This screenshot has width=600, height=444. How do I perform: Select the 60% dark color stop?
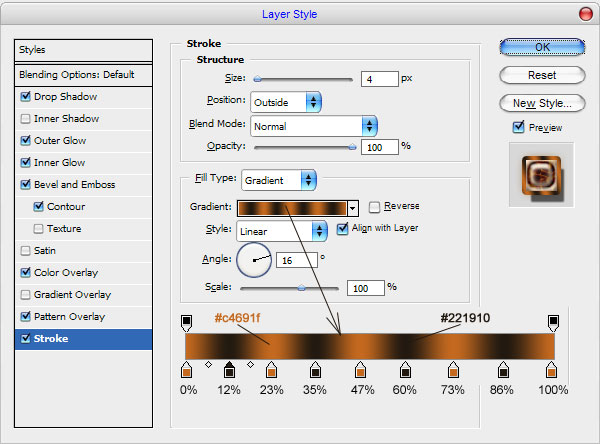[x=405, y=369]
